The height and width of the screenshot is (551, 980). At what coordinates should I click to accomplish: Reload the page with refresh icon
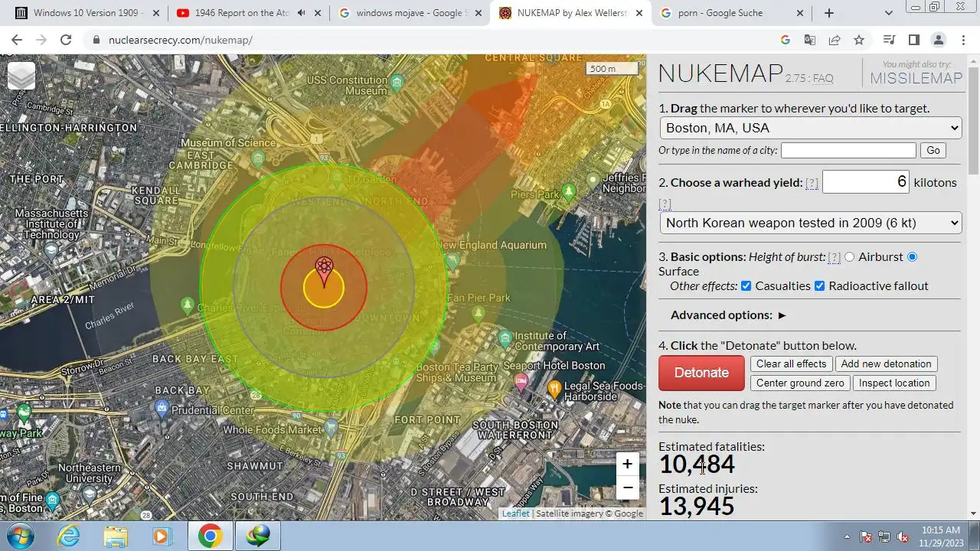point(66,40)
